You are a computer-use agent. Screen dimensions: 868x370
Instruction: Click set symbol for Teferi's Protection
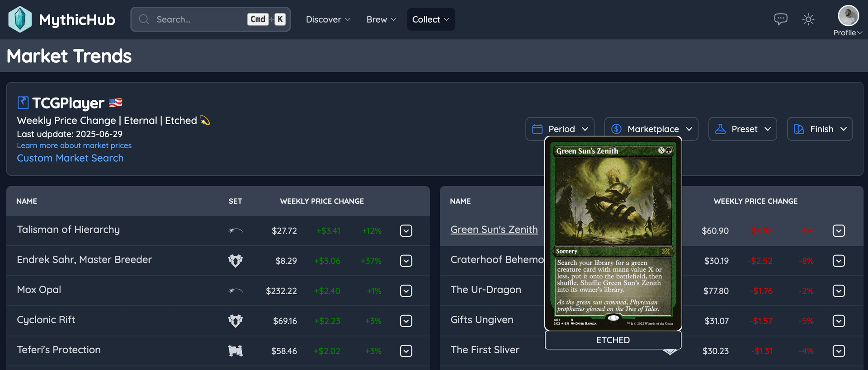click(236, 351)
